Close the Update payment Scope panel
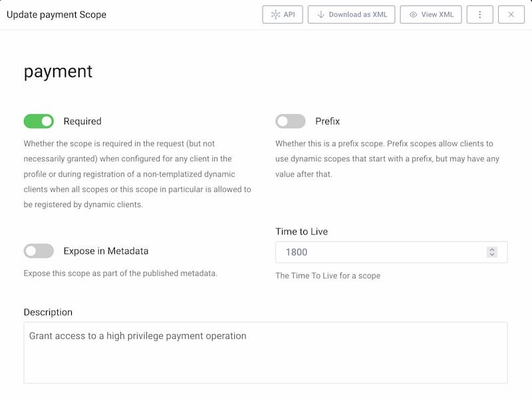The image size is (532, 400). click(511, 15)
